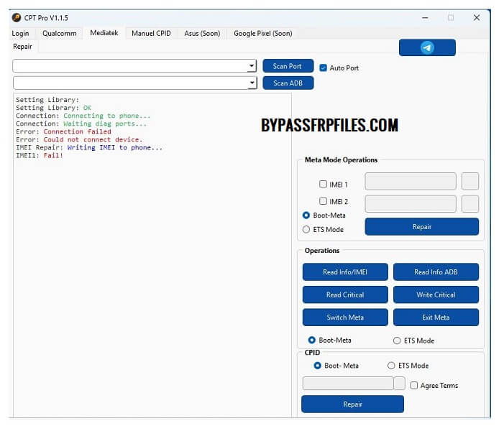Switch to the Qualcomm tab
This screenshot has width=504, height=431.
60,33
